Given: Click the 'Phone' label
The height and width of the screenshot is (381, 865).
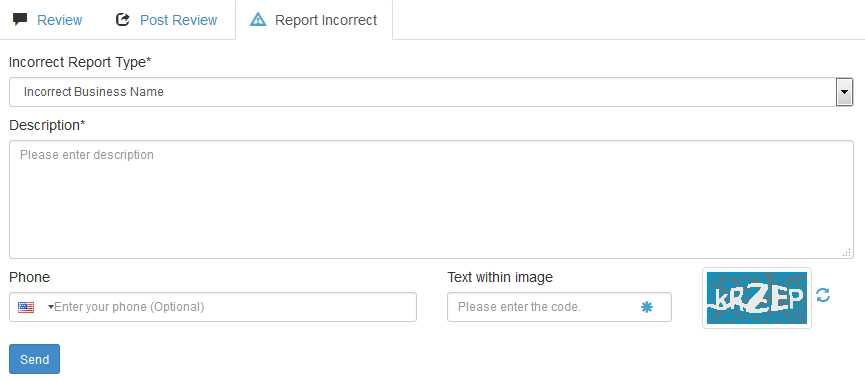Looking at the screenshot, I should tap(29, 277).
